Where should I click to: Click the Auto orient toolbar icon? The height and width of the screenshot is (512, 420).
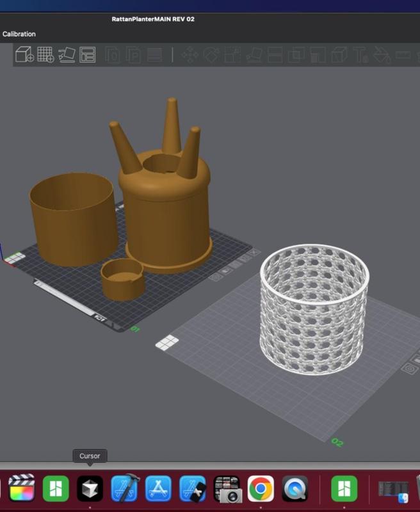point(67,54)
